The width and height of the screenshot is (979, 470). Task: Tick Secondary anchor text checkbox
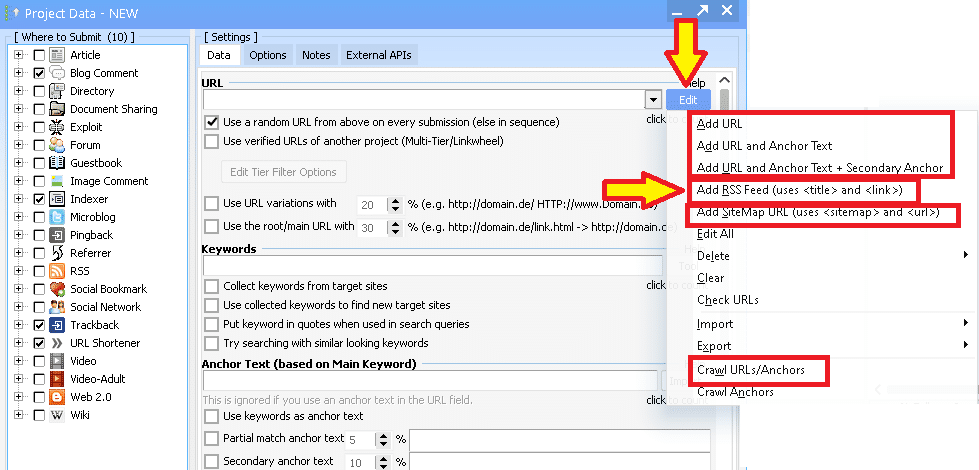point(212,461)
